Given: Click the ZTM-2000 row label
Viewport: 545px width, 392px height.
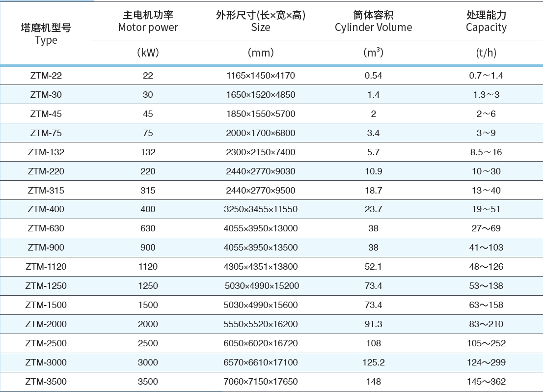Looking at the screenshot, I should pyautogui.click(x=46, y=324).
